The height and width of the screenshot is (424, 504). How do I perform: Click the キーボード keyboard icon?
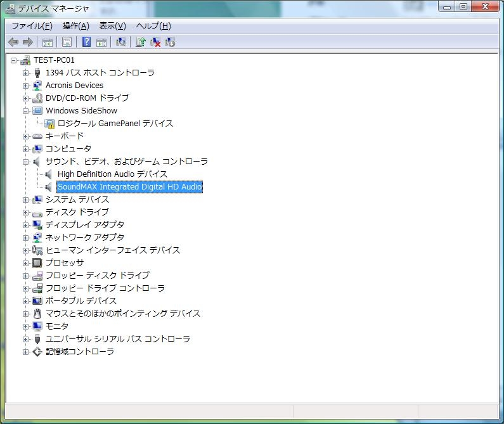[x=37, y=136]
